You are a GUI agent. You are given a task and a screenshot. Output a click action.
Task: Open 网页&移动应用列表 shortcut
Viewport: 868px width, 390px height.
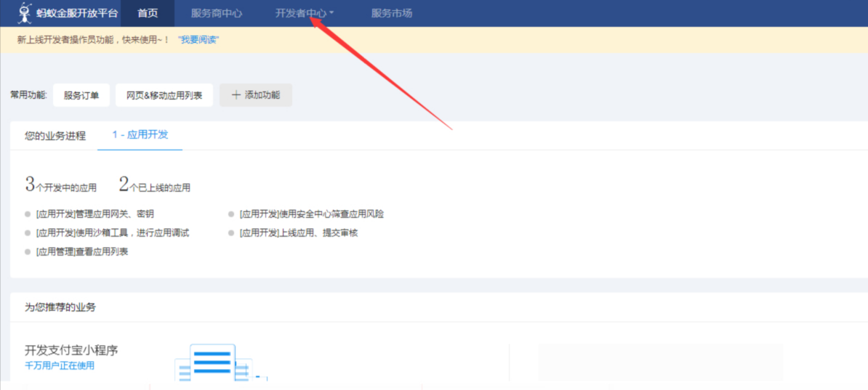[x=164, y=95]
